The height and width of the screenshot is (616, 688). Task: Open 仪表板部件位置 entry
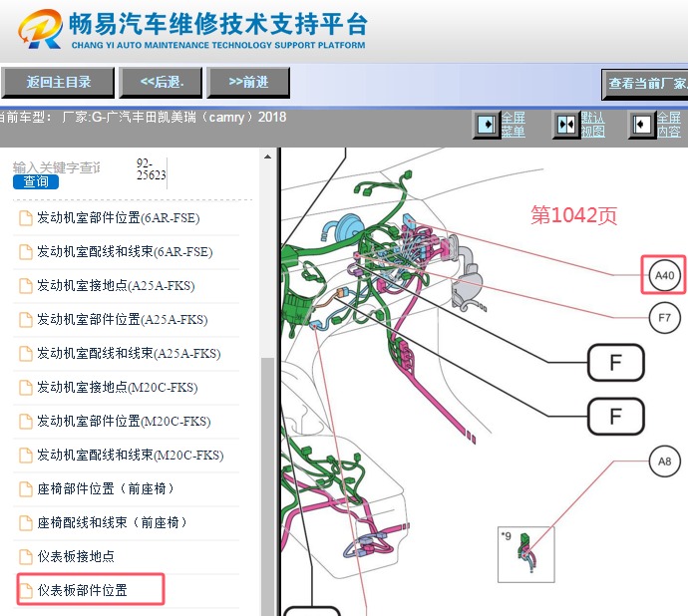(x=83, y=590)
